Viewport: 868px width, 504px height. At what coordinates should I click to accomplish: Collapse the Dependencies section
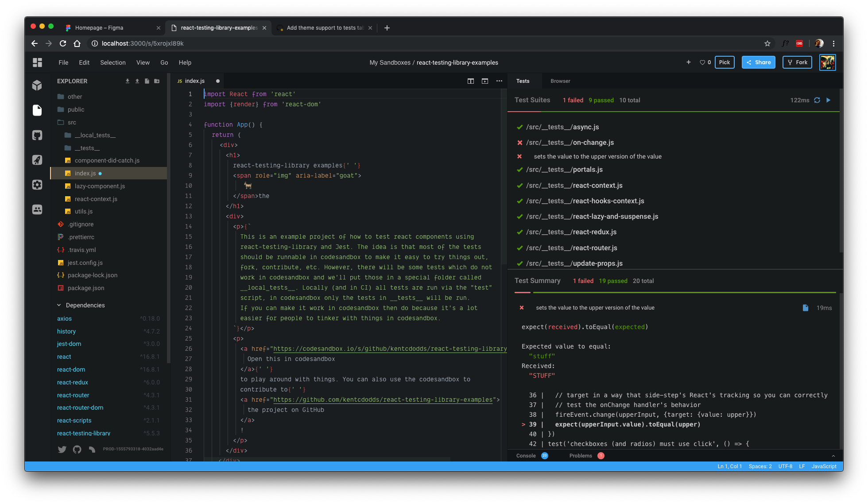59,305
